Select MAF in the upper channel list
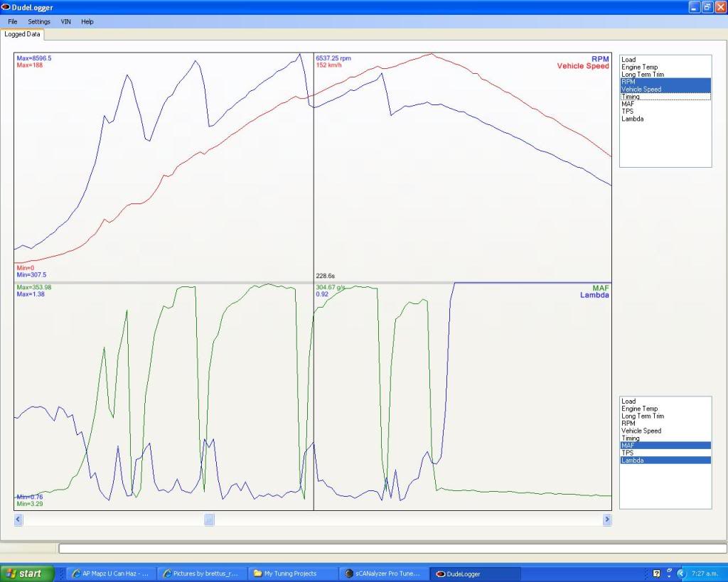 pyautogui.click(x=665, y=104)
